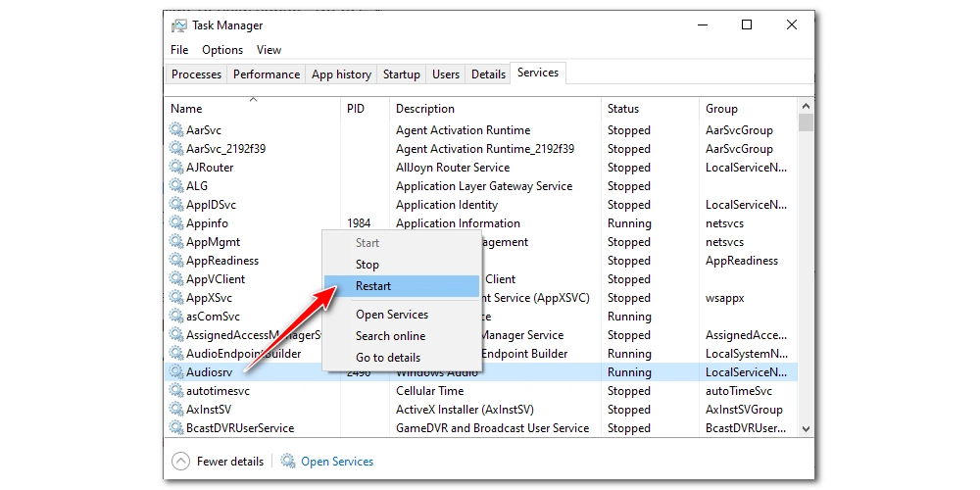Switch to the Processes tab

click(x=196, y=74)
